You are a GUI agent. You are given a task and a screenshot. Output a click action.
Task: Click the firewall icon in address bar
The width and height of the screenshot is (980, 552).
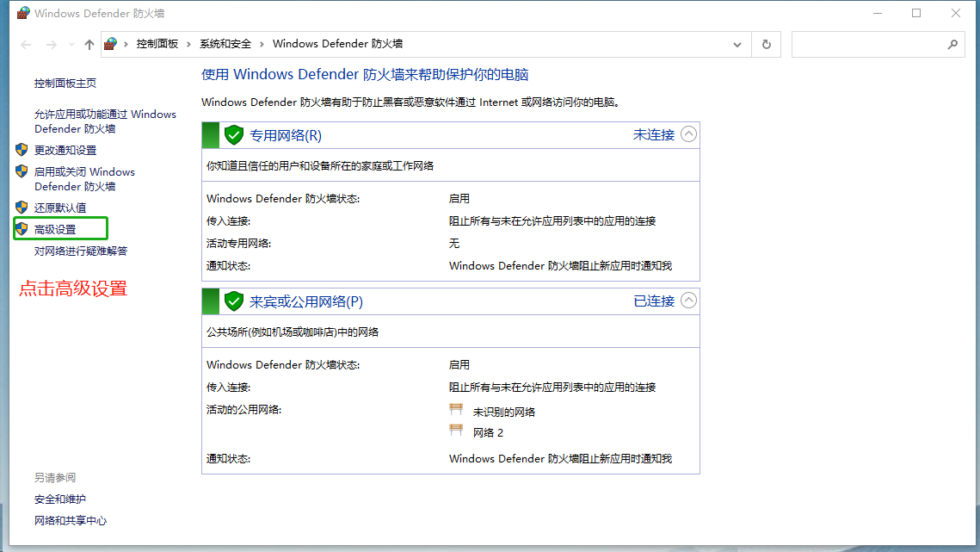(x=111, y=44)
